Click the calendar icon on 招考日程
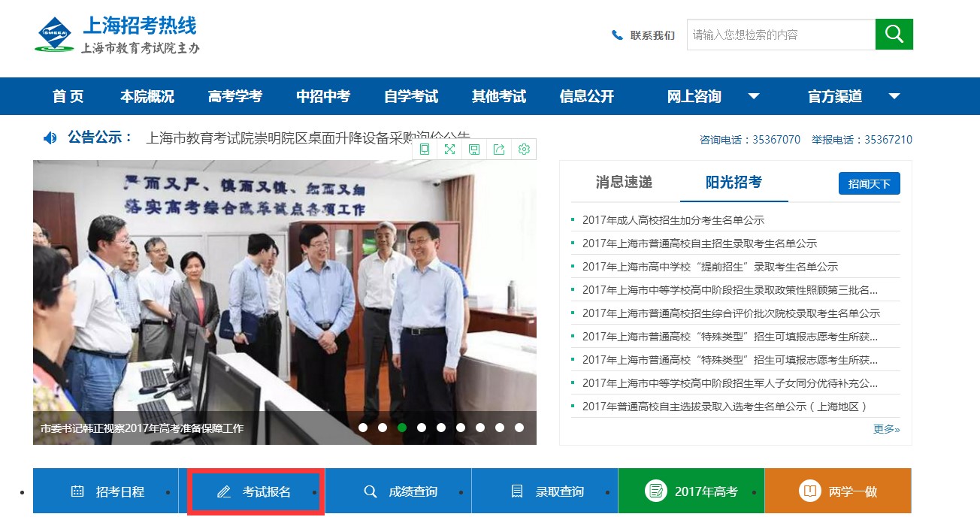Image resolution: width=980 pixels, height=523 pixels. click(x=77, y=491)
